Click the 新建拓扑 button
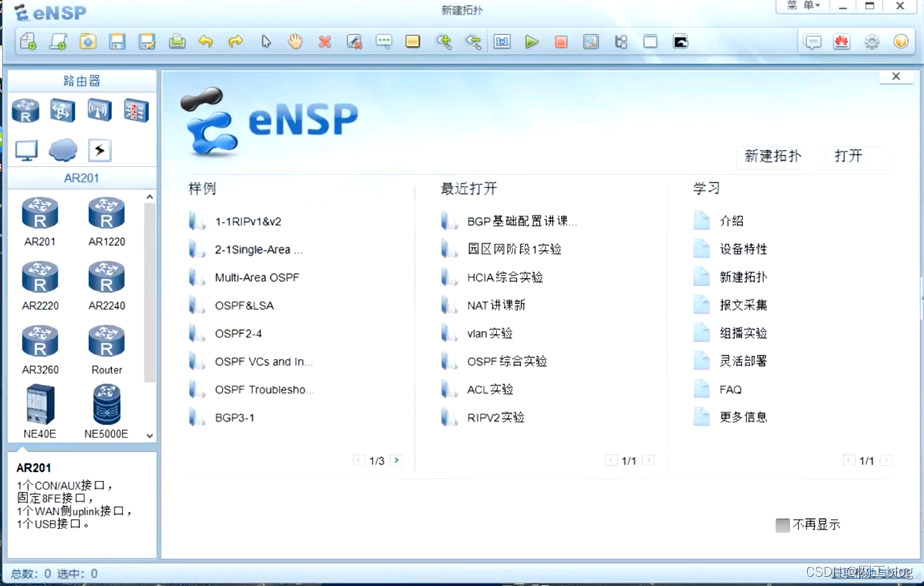924x586 pixels. (x=773, y=156)
